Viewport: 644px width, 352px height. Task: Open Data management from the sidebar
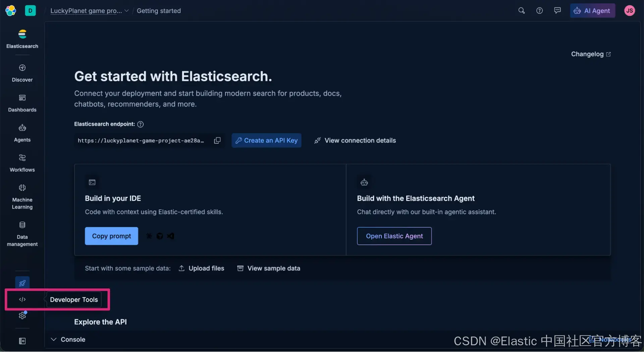point(22,234)
